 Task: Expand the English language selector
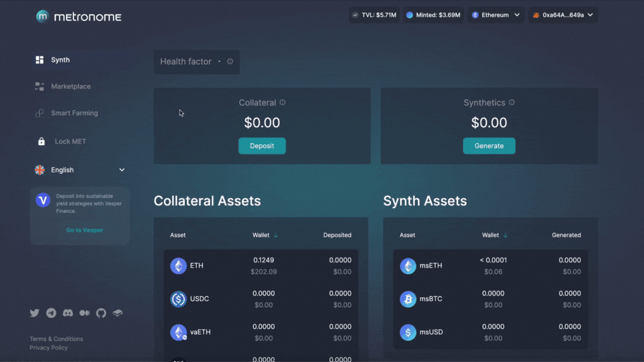pos(80,170)
